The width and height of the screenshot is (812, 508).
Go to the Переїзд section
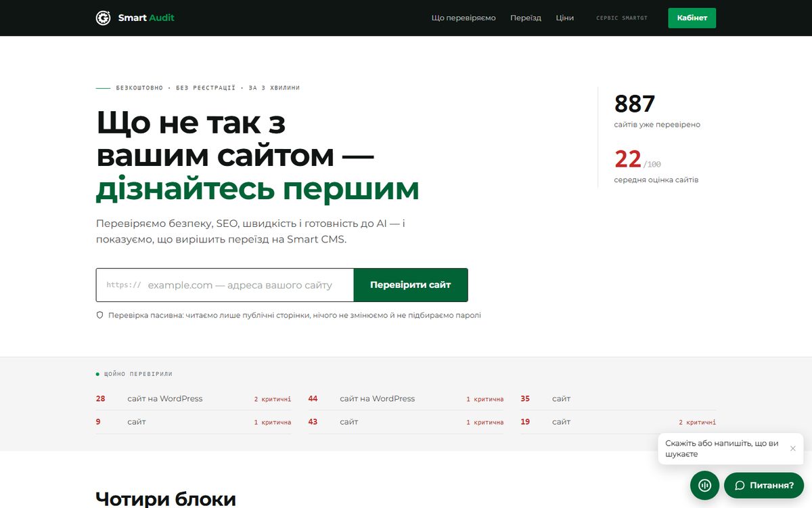coord(526,18)
